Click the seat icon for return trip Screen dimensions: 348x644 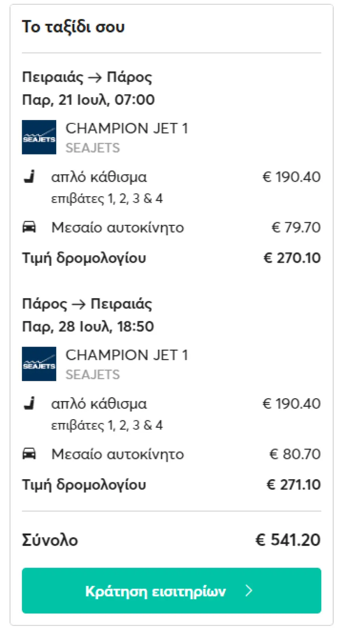pos(29,403)
